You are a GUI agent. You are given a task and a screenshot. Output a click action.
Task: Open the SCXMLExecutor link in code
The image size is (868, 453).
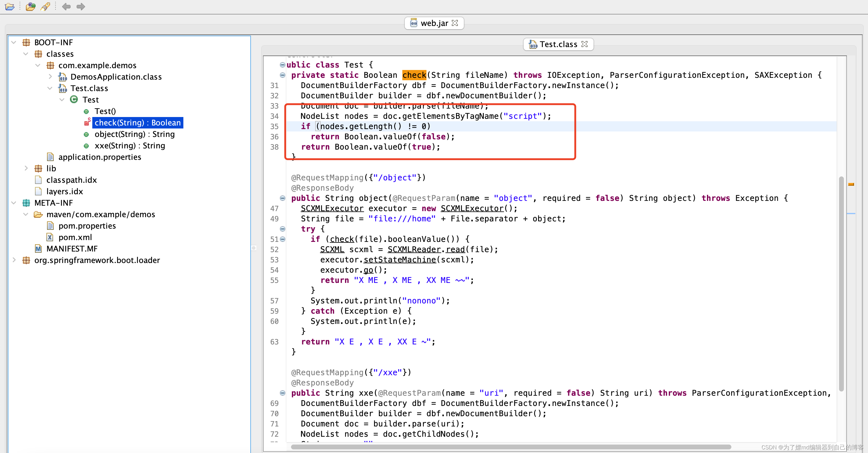click(332, 208)
